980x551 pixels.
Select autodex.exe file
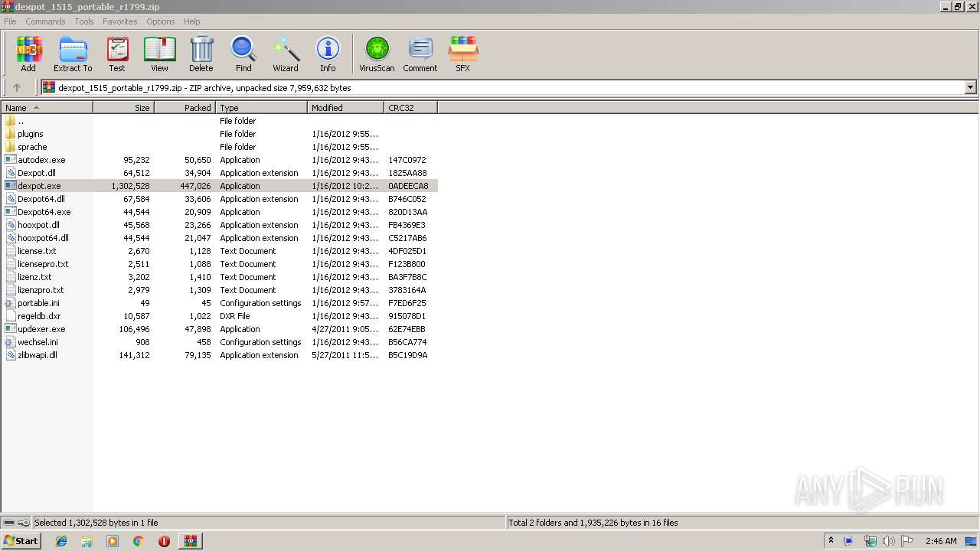41,160
